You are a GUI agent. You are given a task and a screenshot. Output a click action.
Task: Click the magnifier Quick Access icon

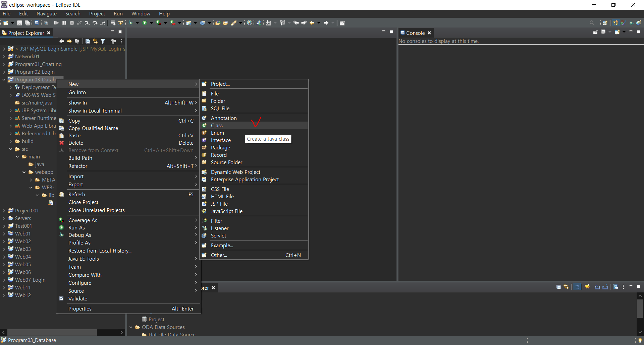(x=592, y=23)
